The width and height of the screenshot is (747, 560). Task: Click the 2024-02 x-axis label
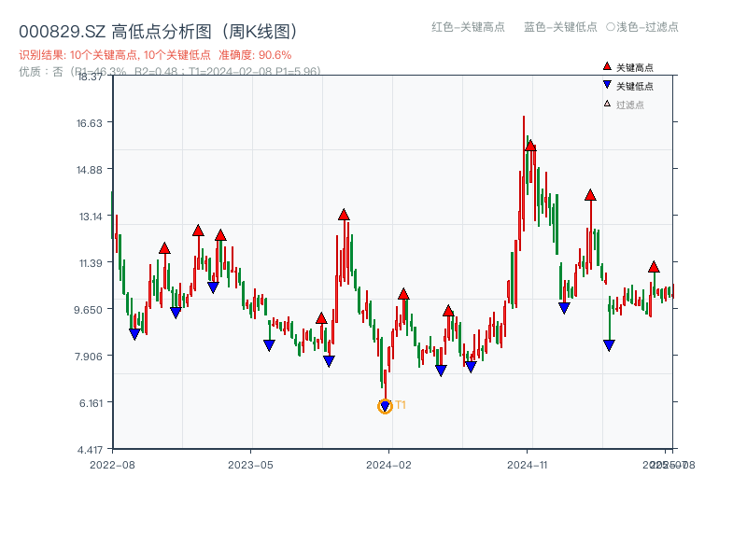point(388,465)
